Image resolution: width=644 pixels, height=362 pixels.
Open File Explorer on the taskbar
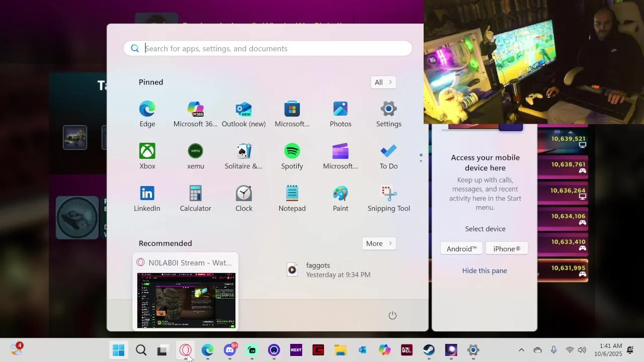pos(341,350)
